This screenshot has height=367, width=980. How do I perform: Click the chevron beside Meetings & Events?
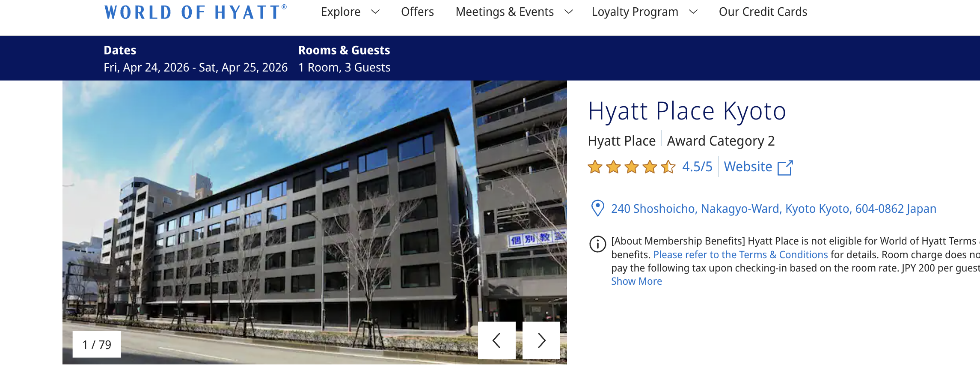[x=569, y=12]
